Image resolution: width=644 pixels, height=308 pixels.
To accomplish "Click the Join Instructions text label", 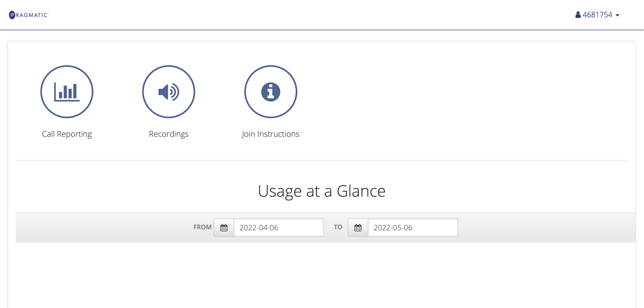I will [x=270, y=134].
